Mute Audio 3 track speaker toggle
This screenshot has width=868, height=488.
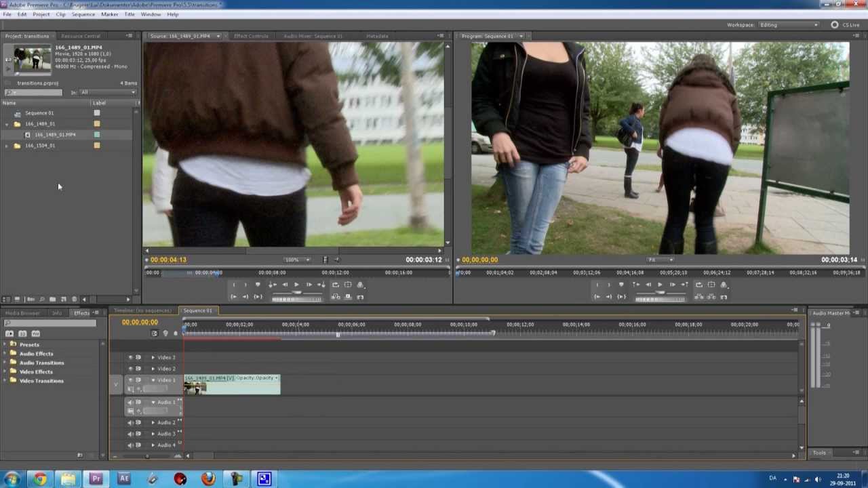point(130,433)
